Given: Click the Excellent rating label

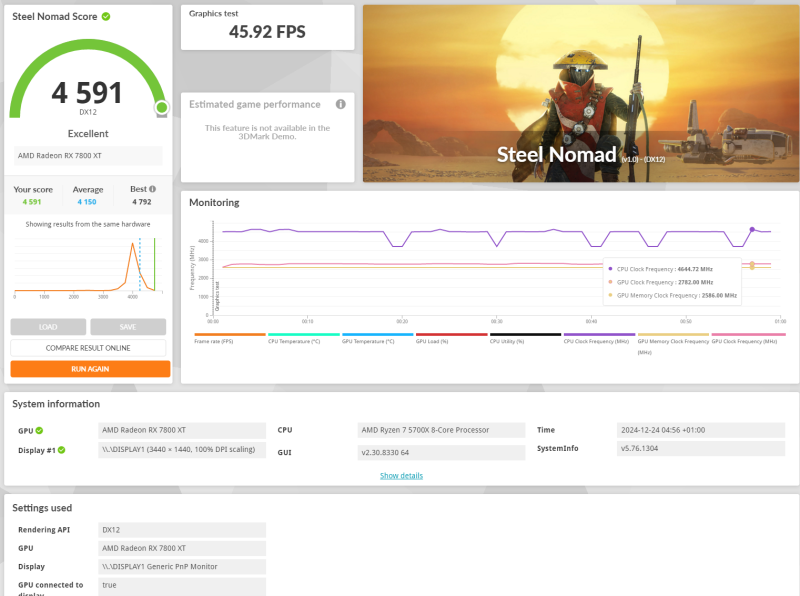Looking at the screenshot, I should point(88,134).
